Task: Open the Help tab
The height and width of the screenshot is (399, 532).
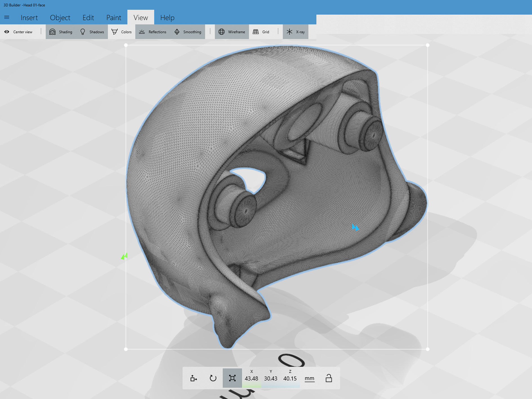Action: click(167, 17)
